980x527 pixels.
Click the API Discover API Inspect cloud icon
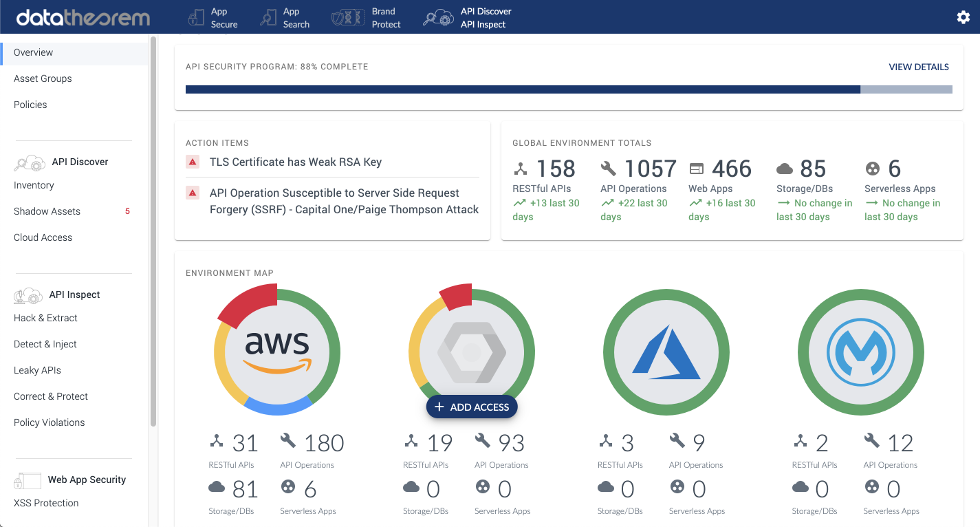438,18
